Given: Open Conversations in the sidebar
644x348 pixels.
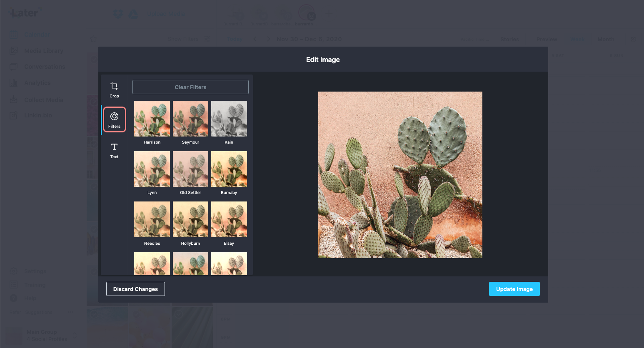Looking at the screenshot, I should (x=45, y=67).
